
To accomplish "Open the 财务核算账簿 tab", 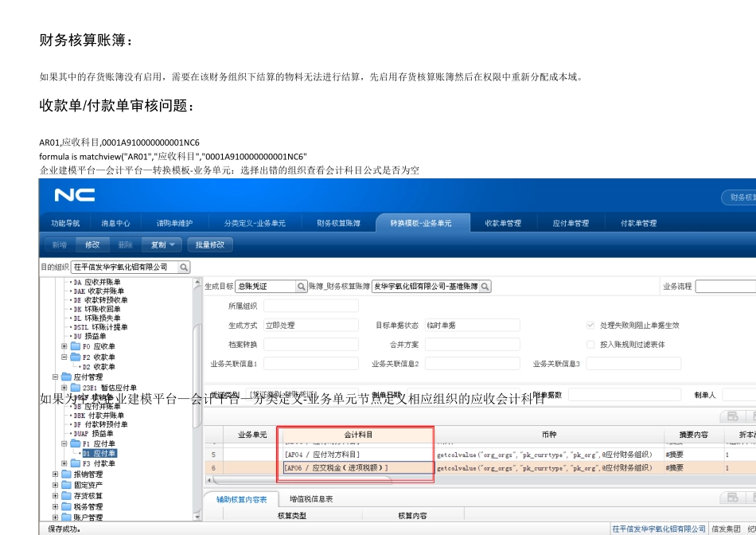I will coord(338,224).
